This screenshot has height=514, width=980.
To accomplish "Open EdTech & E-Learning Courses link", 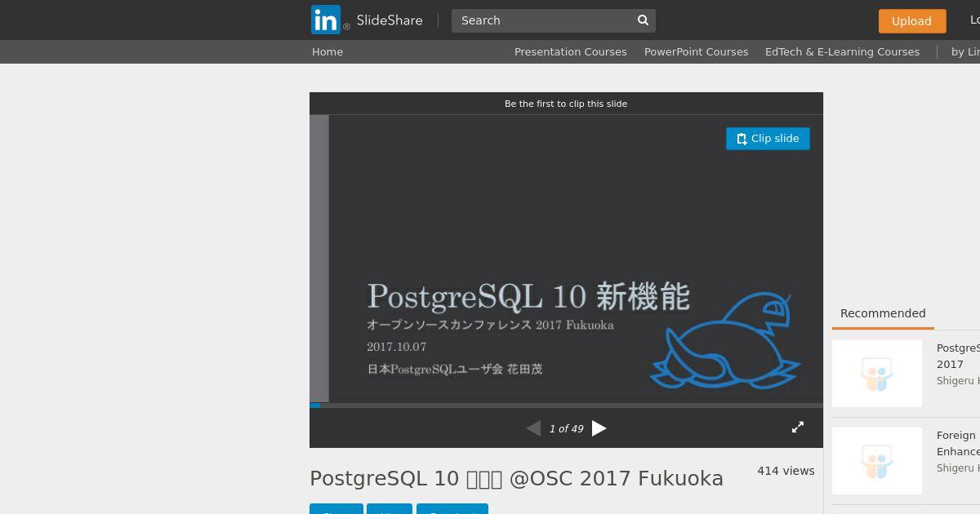I will (842, 51).
